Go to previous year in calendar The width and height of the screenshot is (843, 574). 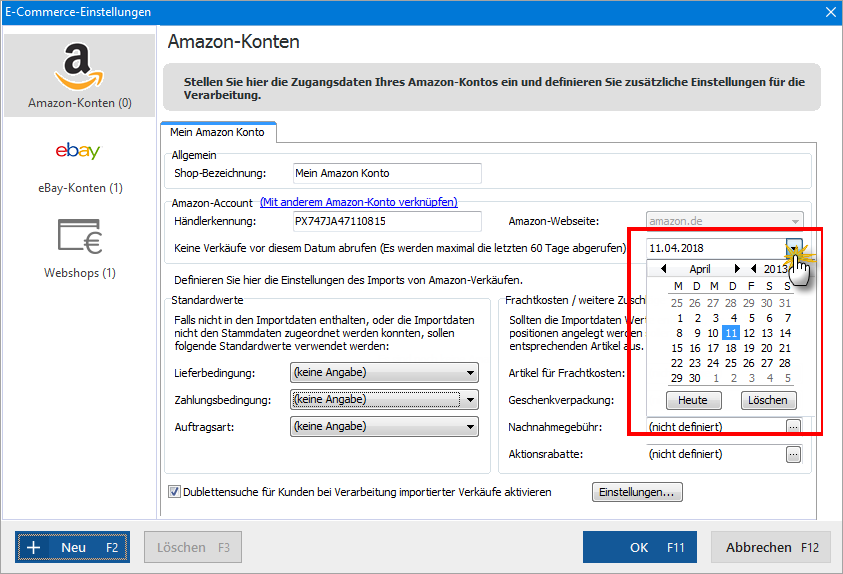754,268
